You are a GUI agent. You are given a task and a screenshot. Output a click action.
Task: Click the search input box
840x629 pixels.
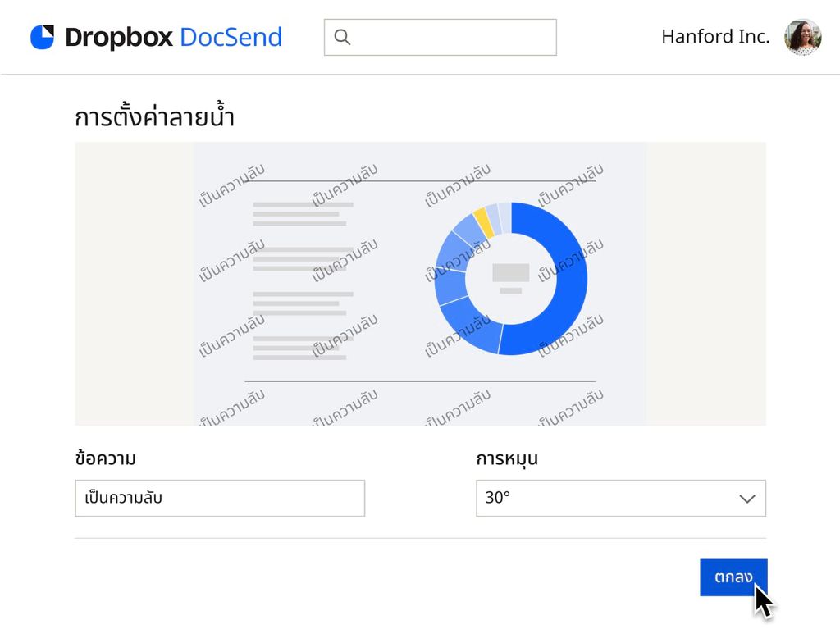pyautogui.click(x=441, y=36)
